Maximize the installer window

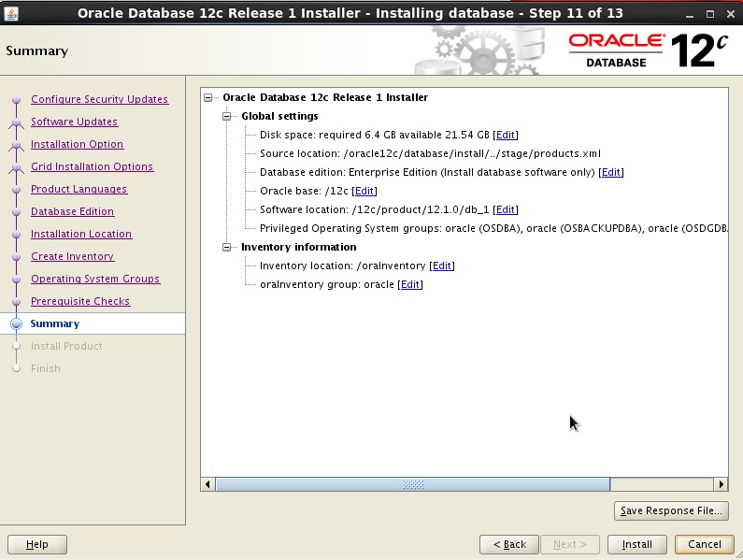710,14
